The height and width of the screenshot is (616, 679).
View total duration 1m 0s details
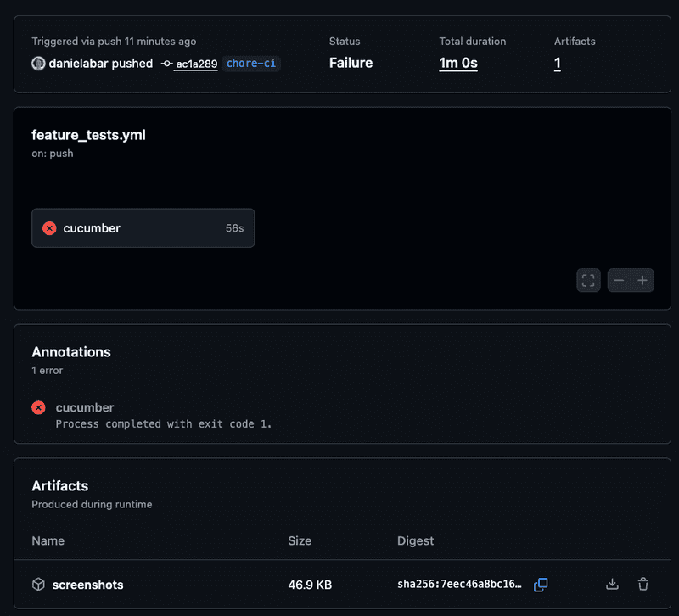click(x=457, y=63)
